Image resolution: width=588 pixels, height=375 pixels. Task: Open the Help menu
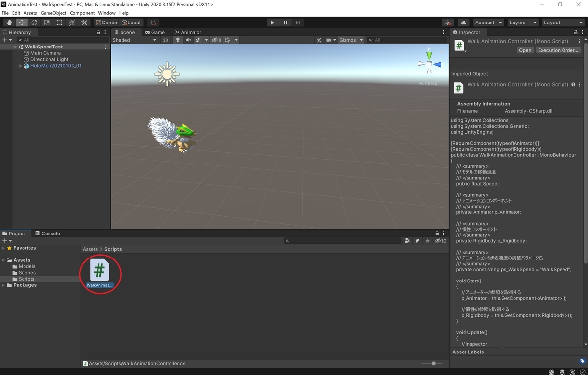click(x=123, y=13)
